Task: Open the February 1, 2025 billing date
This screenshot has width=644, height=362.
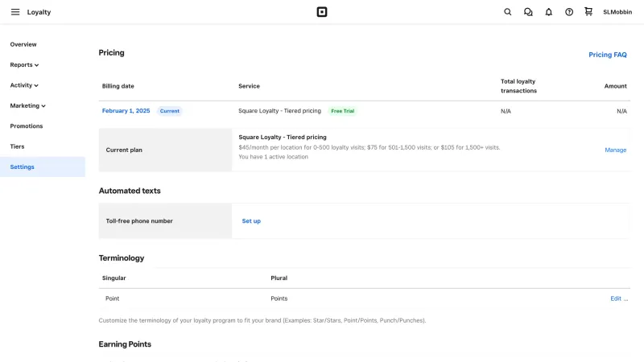Action: [126, 111]
